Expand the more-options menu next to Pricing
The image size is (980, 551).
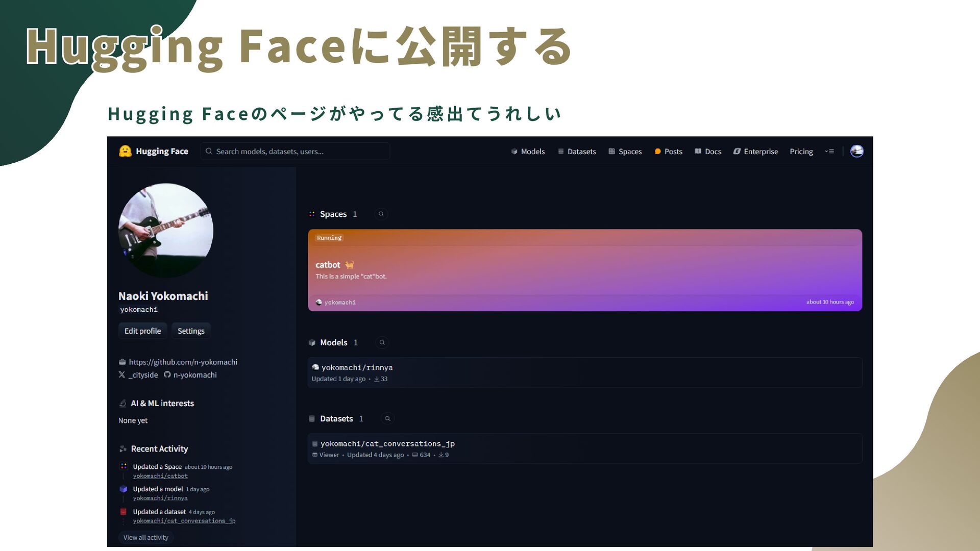point(829,152)
